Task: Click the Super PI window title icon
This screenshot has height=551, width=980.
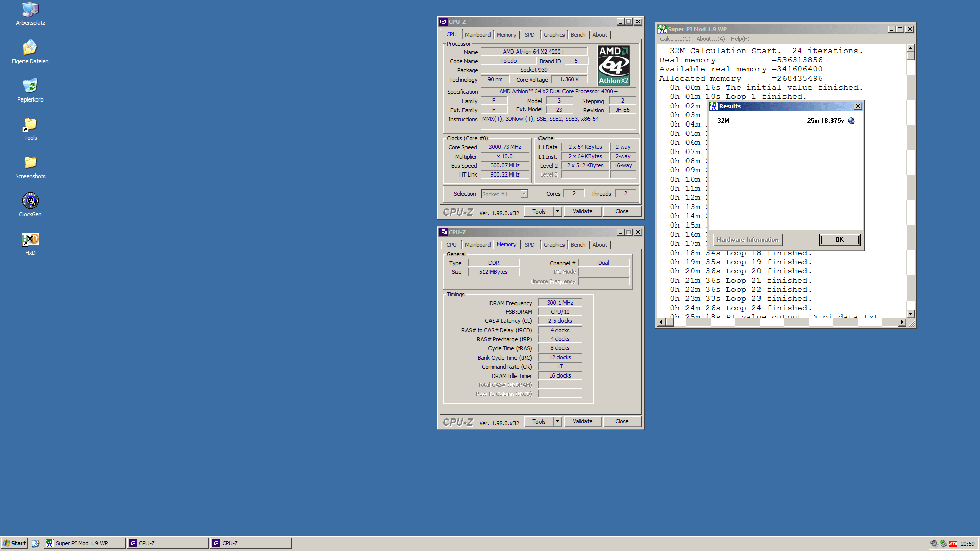Action: click(662, 29)
